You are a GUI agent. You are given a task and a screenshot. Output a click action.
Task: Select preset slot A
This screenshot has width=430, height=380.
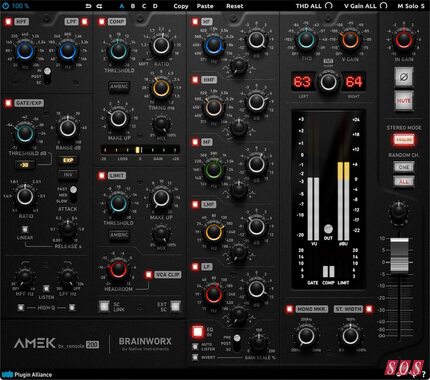(122, 6)
